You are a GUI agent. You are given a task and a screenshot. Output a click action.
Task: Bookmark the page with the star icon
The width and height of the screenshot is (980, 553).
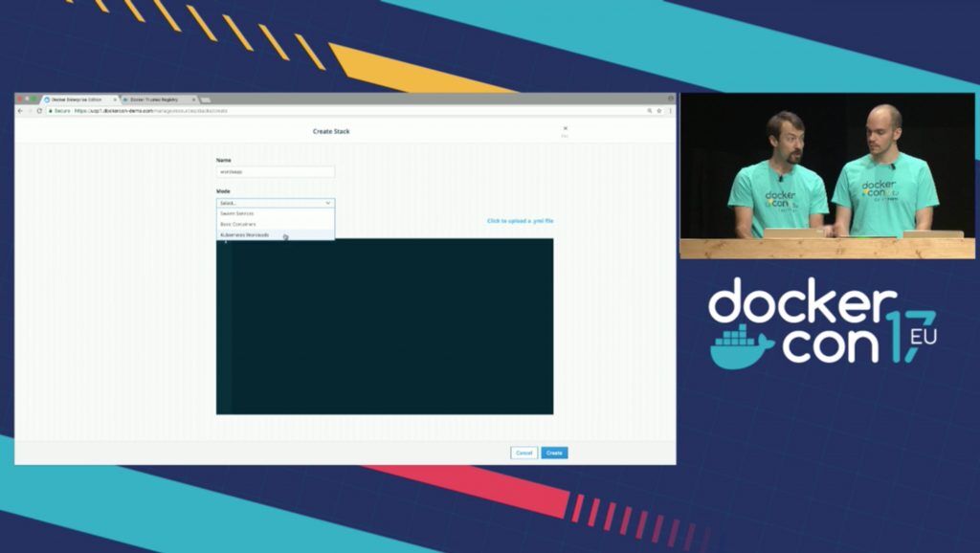[658, 111]
